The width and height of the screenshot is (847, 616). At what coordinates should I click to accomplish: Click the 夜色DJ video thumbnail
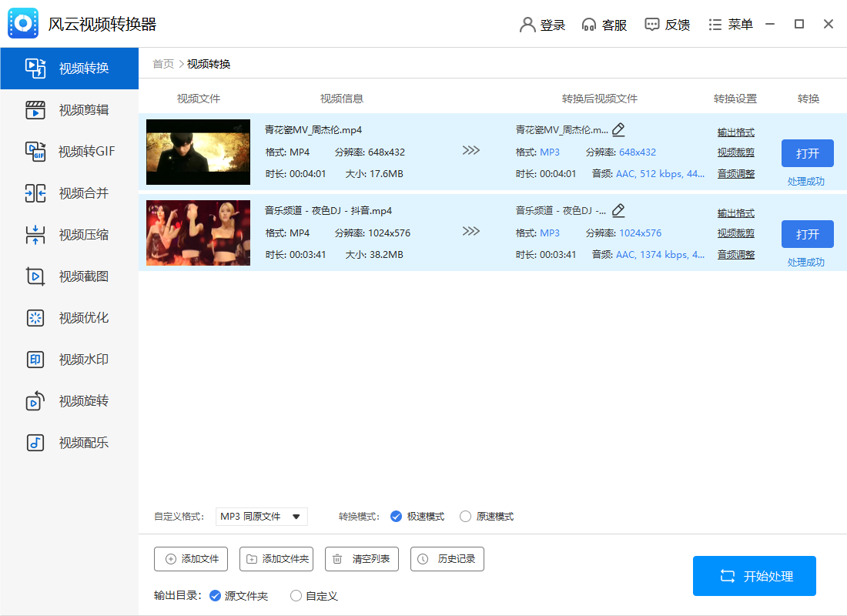pos(198,232)
